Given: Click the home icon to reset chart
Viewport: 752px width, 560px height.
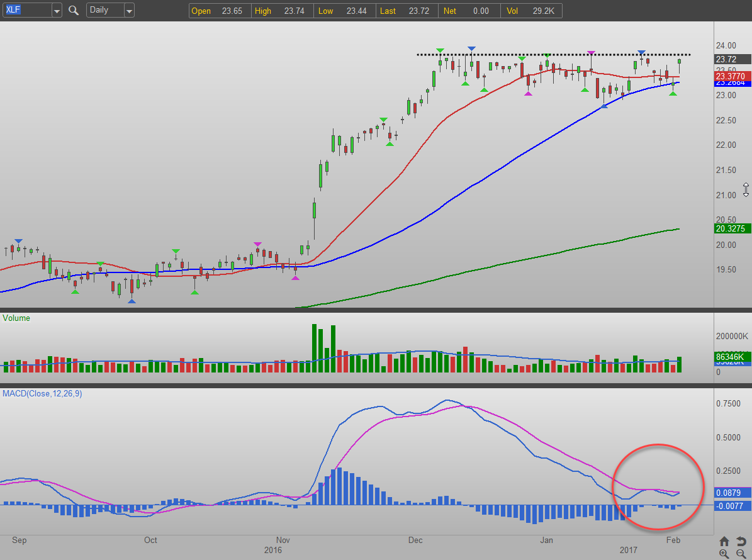Looking at the screenshot, I should pyautogui.click(x=724, y=541).
